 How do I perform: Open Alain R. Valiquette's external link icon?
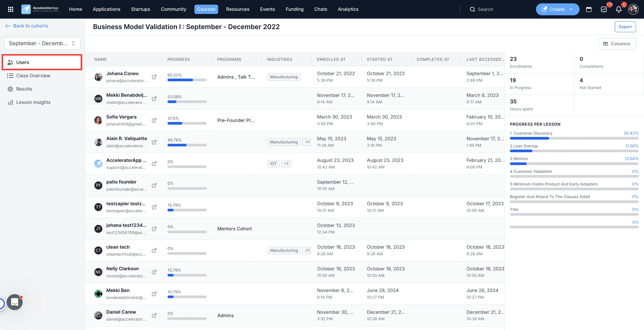tap(154, 142)
